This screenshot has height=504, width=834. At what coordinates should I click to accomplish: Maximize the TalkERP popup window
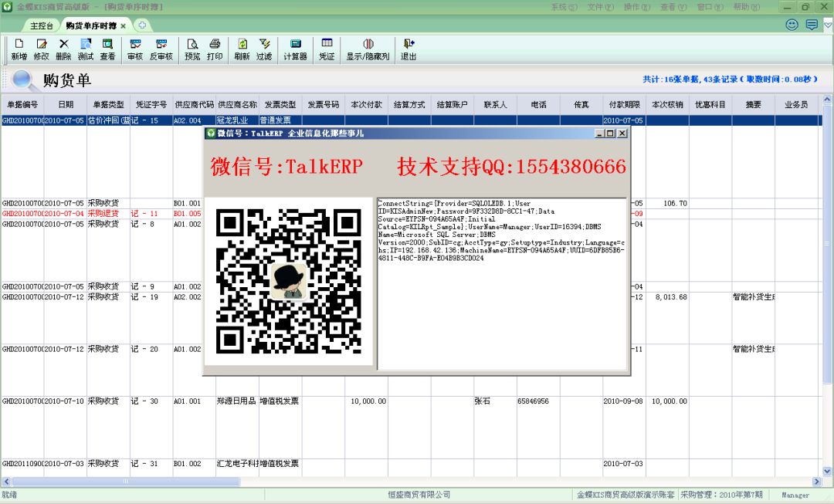click(610, 134)
